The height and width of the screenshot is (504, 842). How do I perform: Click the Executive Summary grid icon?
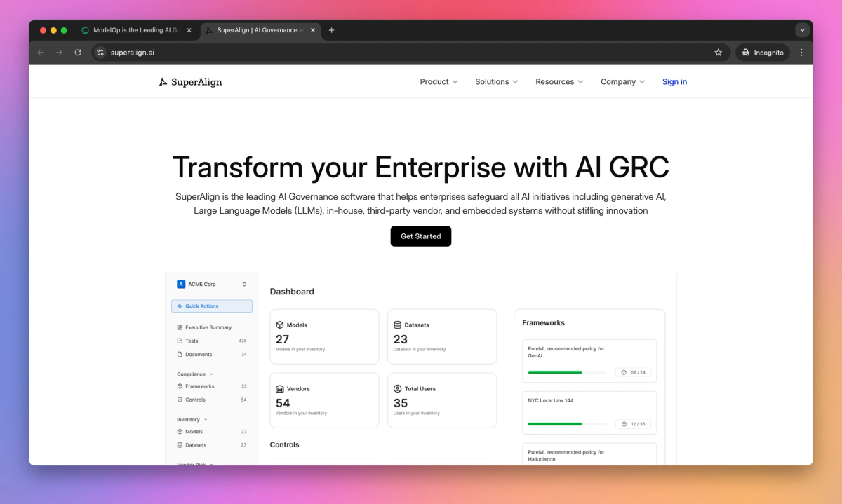tap(180, 327)
